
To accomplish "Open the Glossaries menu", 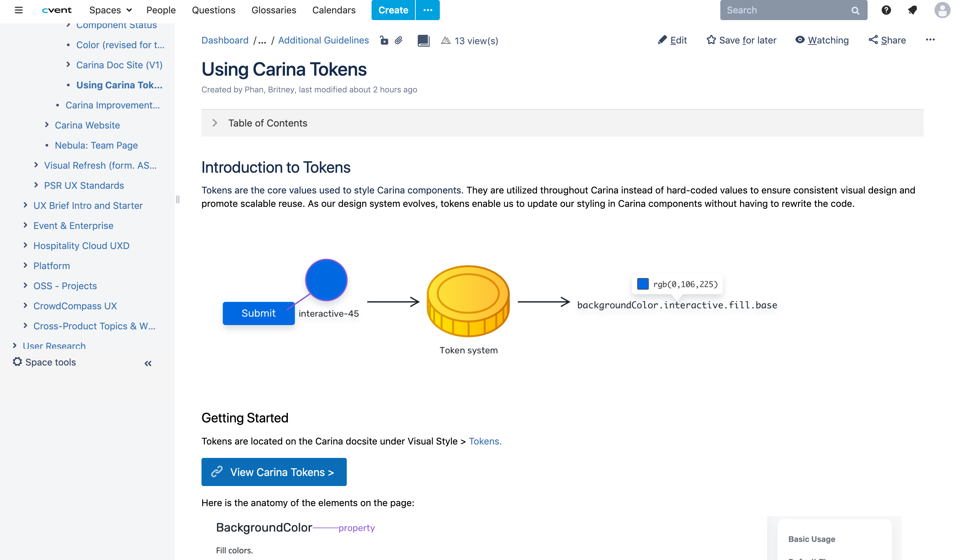I will tap(274, 10).
